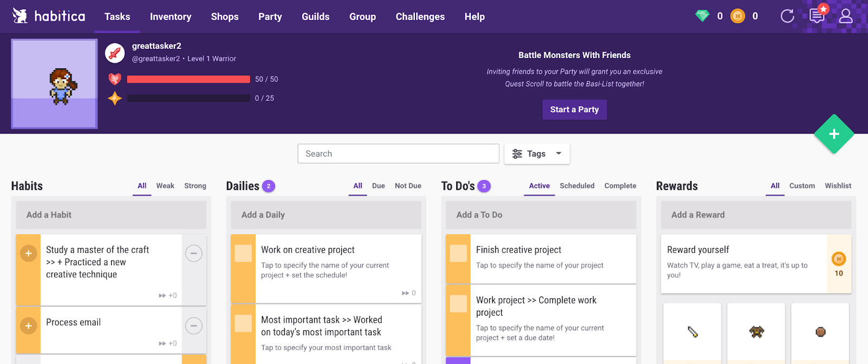Show All rewards tab
This screenshot has width=868, height=364.
[x=775, y=186]
